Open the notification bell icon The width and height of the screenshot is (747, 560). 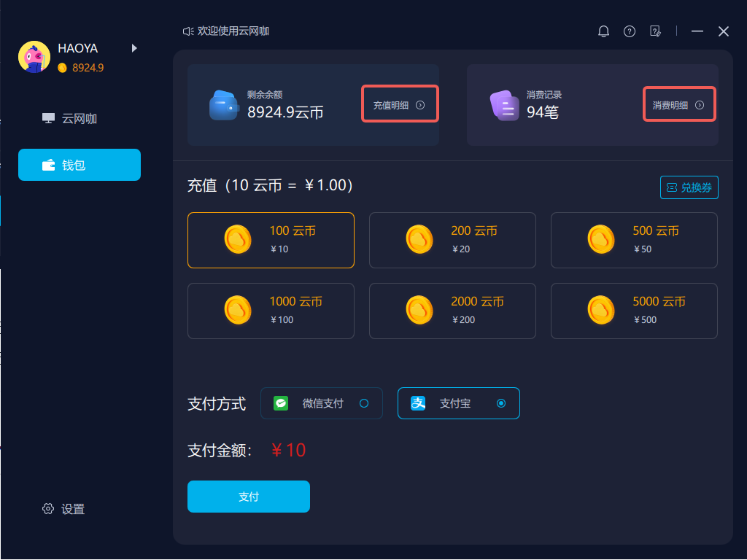point(603,31)
